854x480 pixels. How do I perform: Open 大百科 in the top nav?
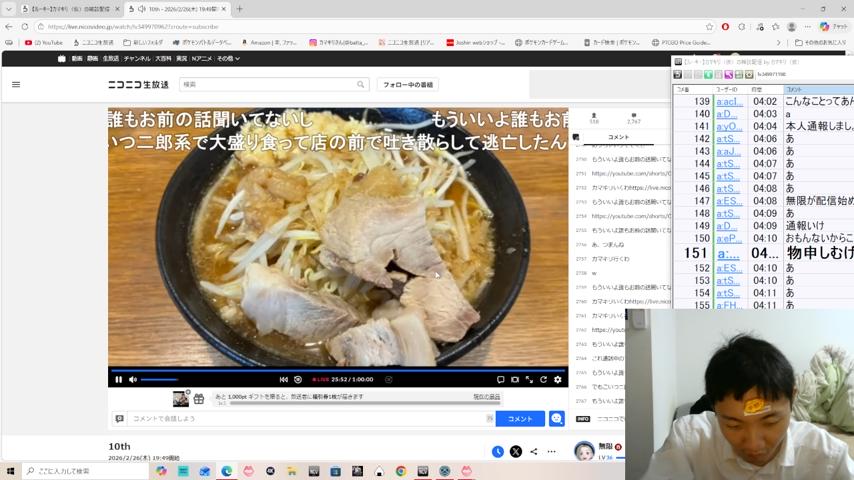(163, 58)
